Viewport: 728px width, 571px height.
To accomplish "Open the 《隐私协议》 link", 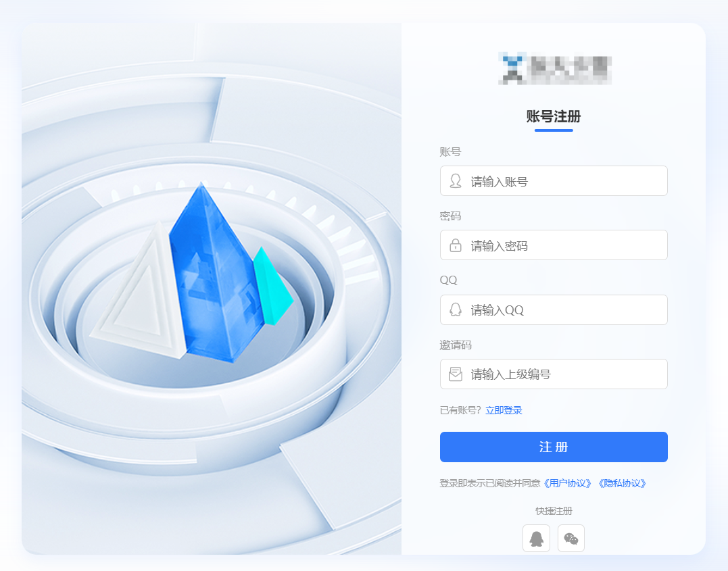I will coord(622,484).
